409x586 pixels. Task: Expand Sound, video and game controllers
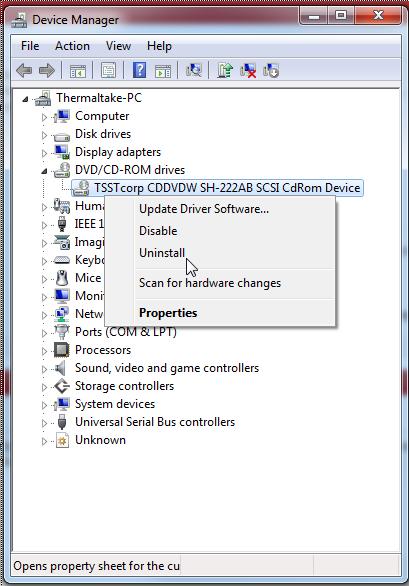pos(44,369)
